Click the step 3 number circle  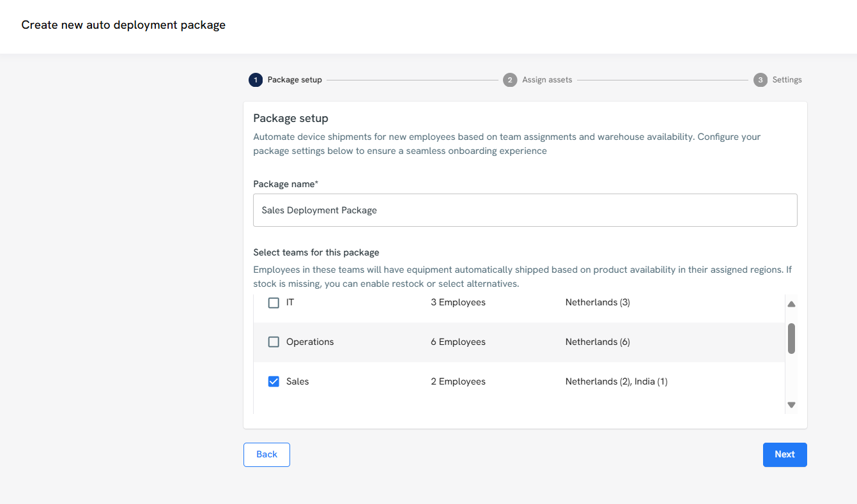[x=760, y=80]
